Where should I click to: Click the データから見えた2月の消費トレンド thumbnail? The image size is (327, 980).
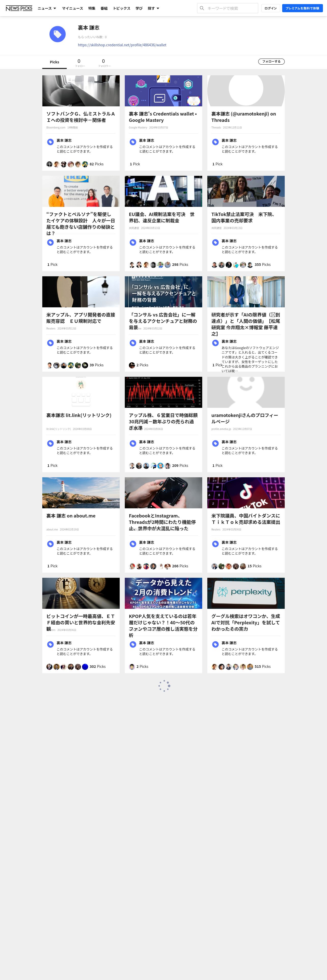pyautogui.click(x=163, y=593)
